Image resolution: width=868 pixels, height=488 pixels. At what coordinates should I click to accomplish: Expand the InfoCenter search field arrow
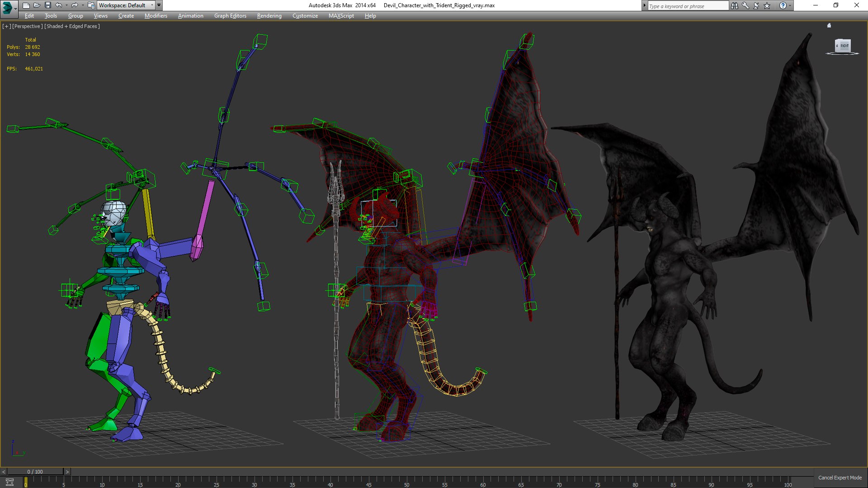[645, 5]
